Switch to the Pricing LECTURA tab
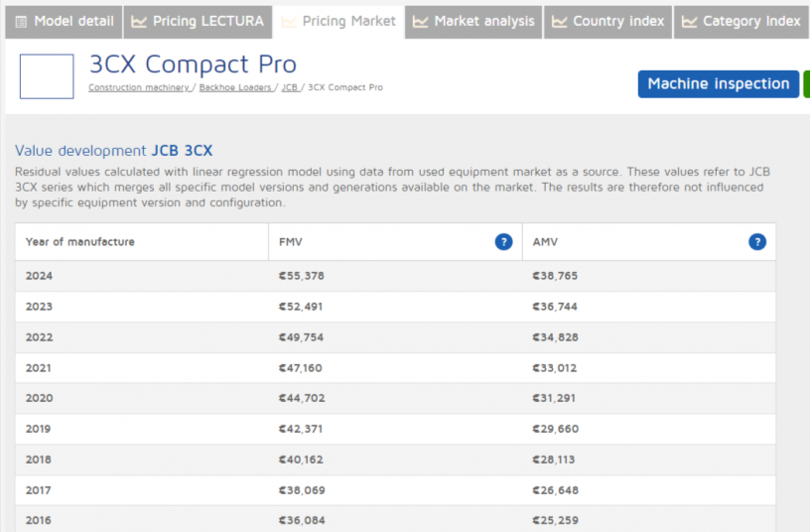This screenshot has height=532, width=810. tap(198, 22)
